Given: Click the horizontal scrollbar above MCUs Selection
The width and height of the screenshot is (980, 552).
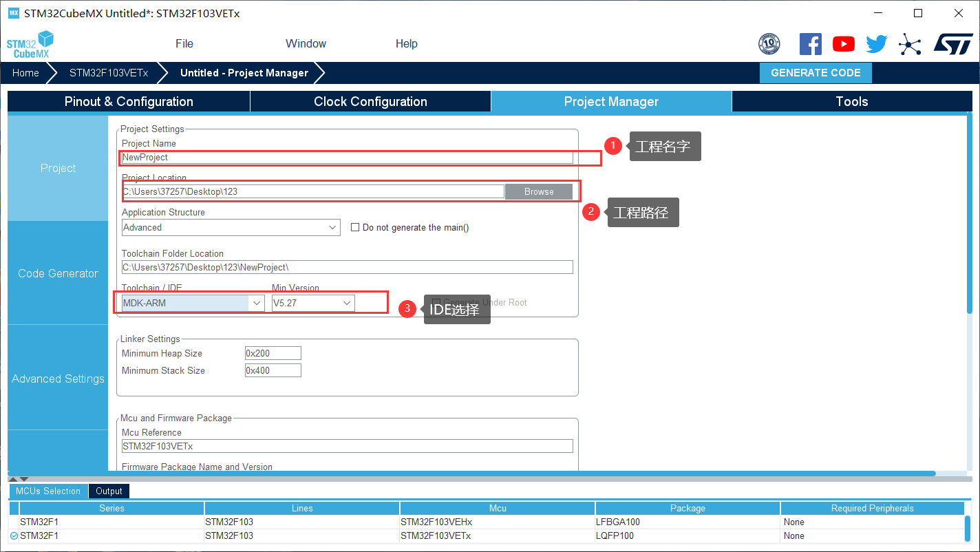Looking at the screenshot, I should pyautogui.click(x=471, y=474).
